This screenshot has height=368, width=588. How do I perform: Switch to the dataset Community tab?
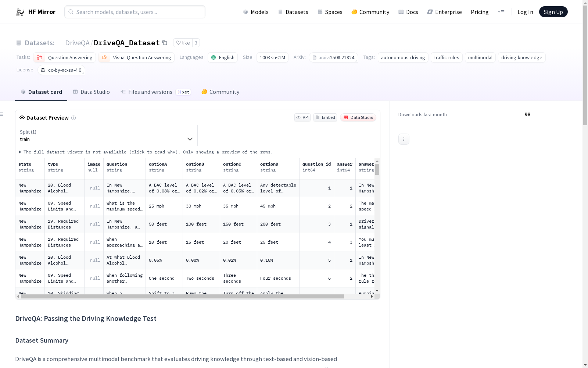220,92
